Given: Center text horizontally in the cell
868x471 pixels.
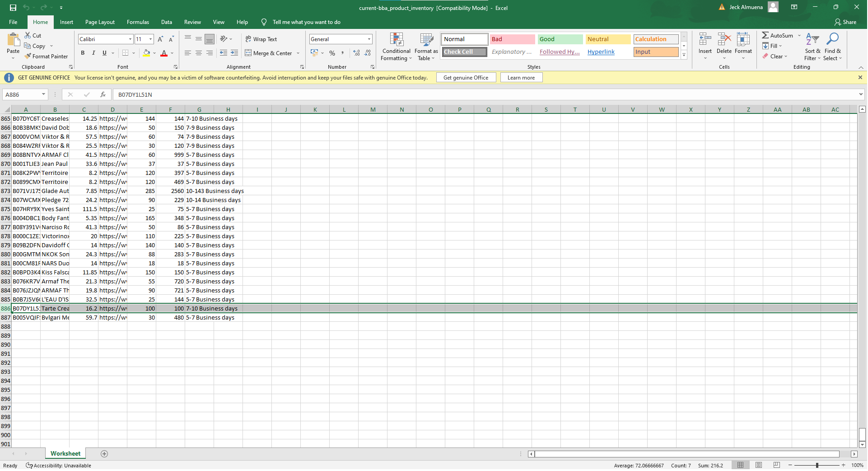Looking at the screenshot, I should click(199, 53).
